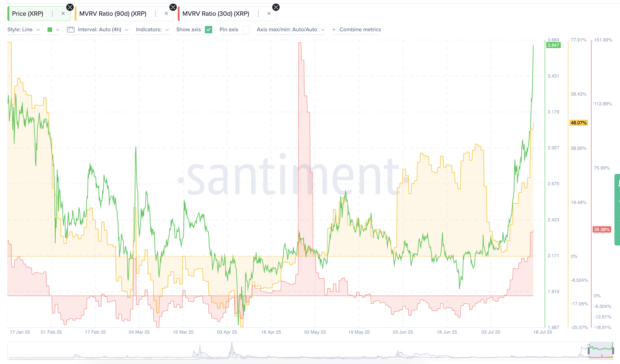Click plus icon beside Combine metrics
The height and width of the screenshot is (364, 620).
click(x=334, y=29)
